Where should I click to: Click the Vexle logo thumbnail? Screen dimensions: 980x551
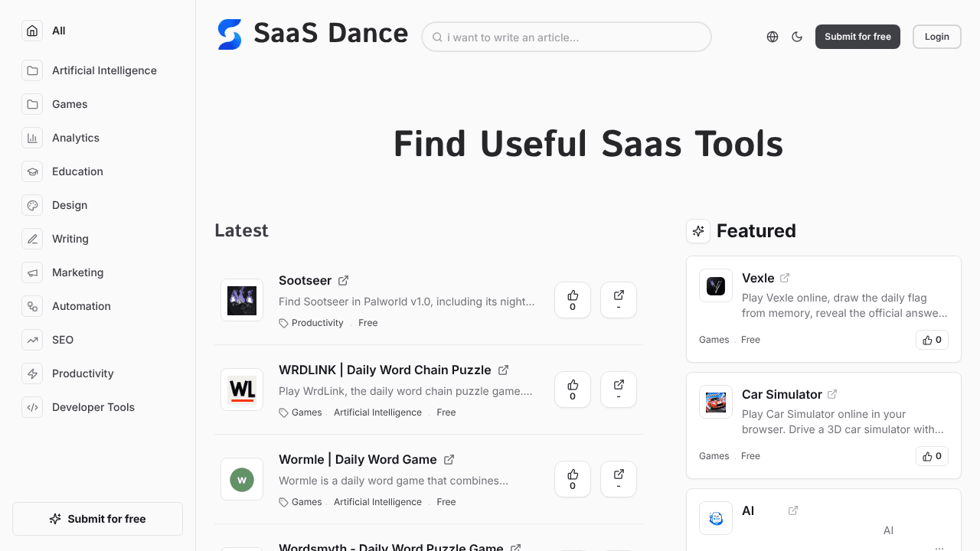(x=716, y=285)
